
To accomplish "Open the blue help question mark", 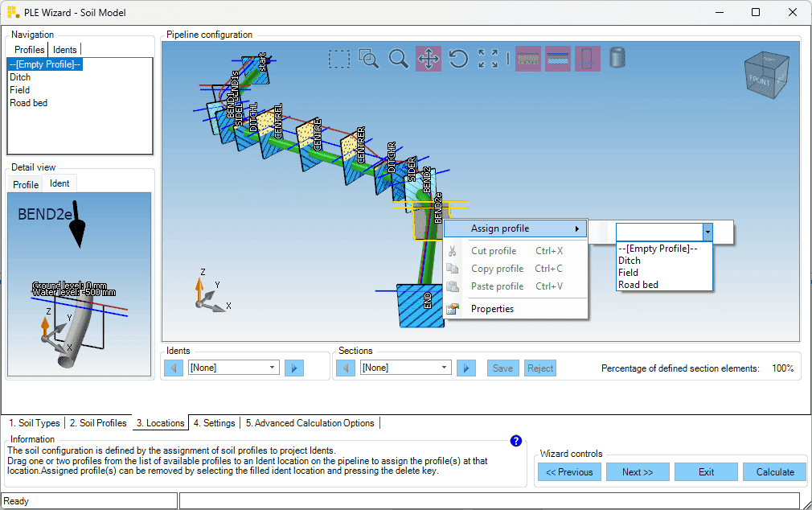I will click(x=516, y=441).
